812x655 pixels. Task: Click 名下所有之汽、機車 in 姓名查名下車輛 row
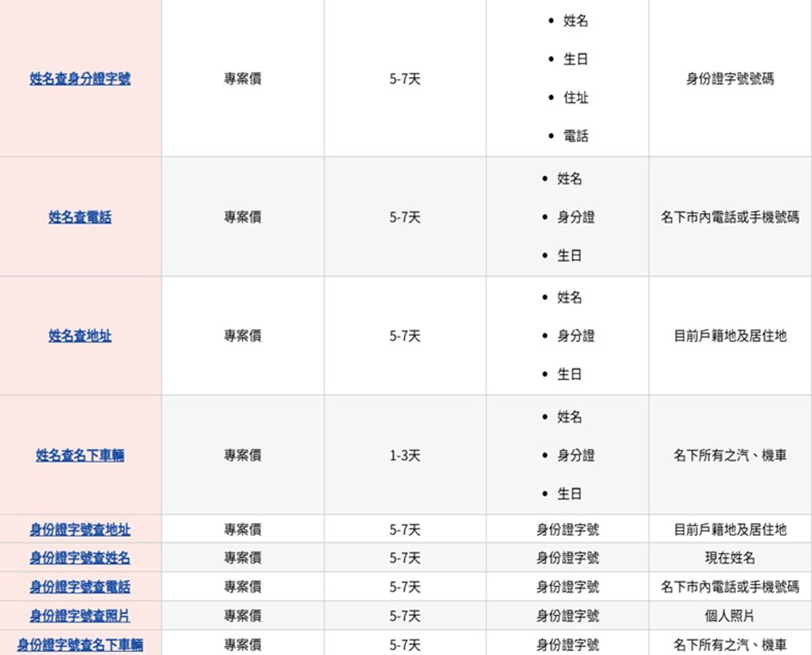pyautogui.click(x=730, y=455)
